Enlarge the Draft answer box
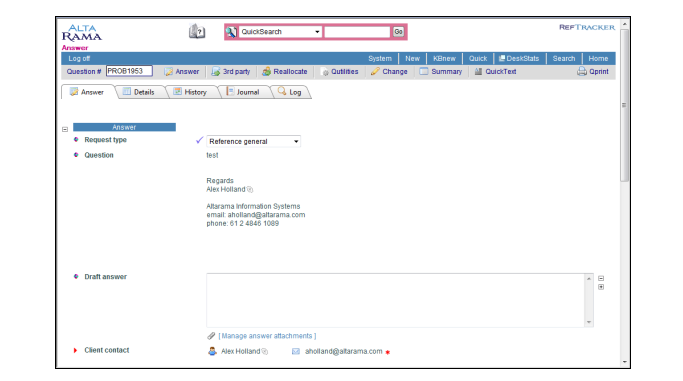This screenshot has width=683, height=381. click(601, 287)
